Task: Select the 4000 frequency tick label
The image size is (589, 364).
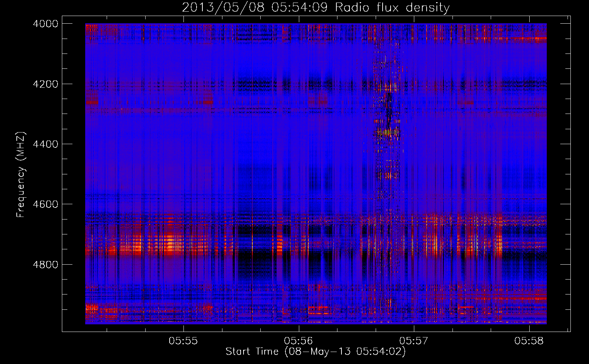Action: tap(46, 24)
